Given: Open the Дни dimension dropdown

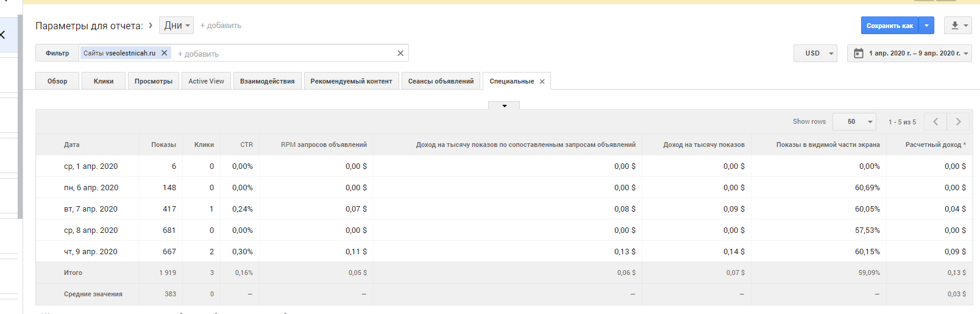Looking at the screenshot, I should (177, 26).
